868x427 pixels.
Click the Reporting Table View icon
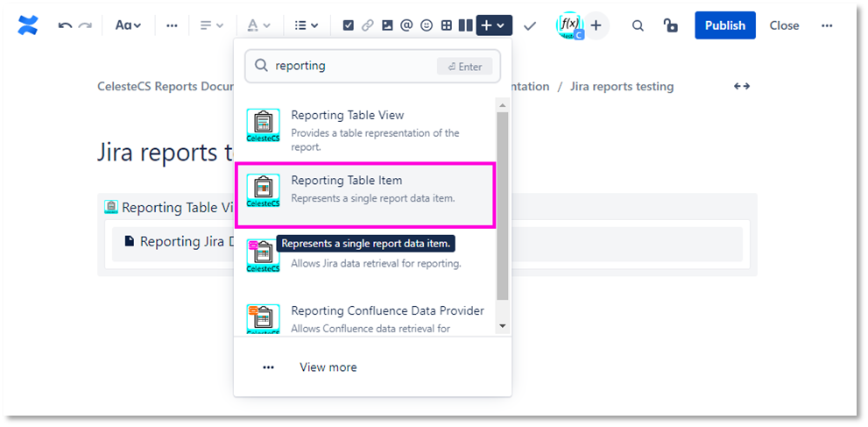pos(263,125)
